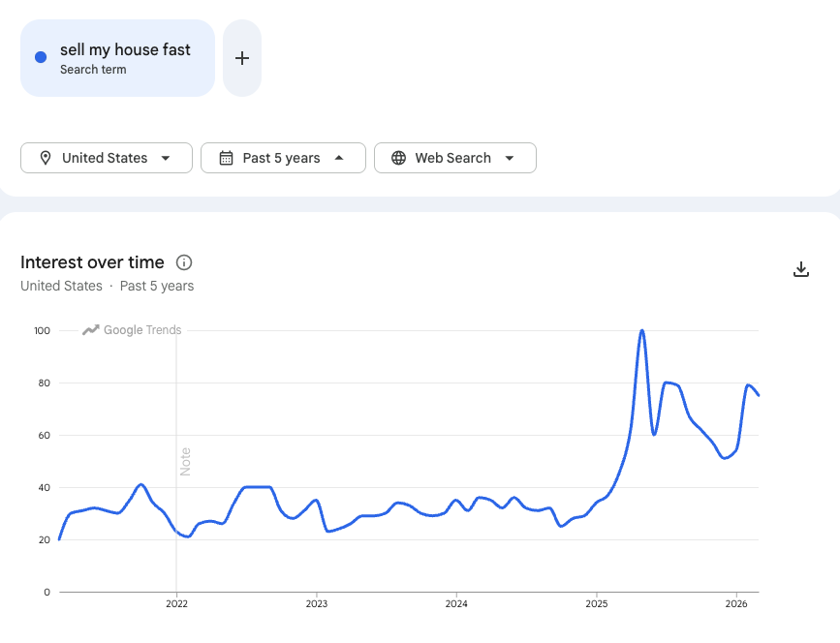Click the 60 value on the y-axis
Screen dimensions: 840x643
tap(45, 435)
